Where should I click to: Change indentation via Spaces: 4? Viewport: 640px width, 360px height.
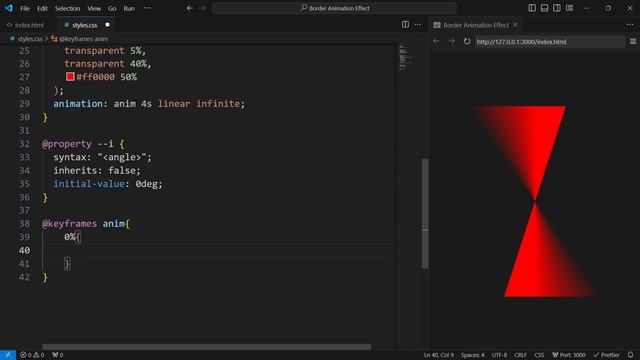click(x=473, y=355)
